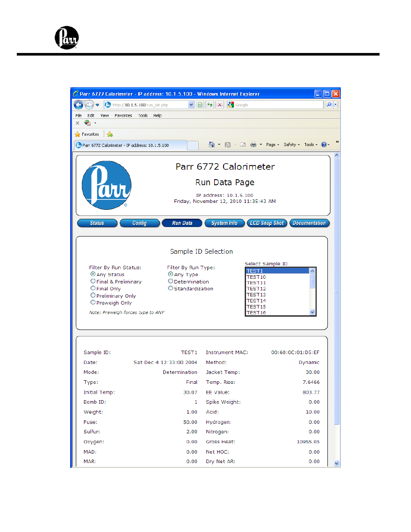Open the Tools menu in menu bar

pos(143,115)
